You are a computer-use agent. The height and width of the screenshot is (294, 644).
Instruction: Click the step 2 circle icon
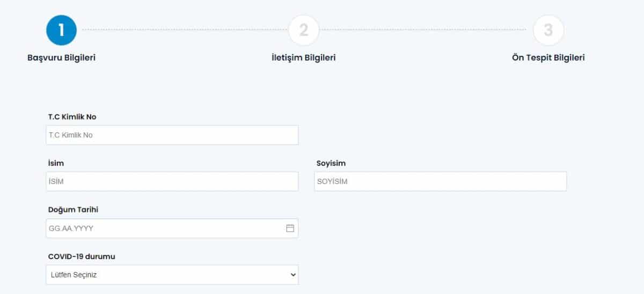pyautogui.click(x=304, y=30)
